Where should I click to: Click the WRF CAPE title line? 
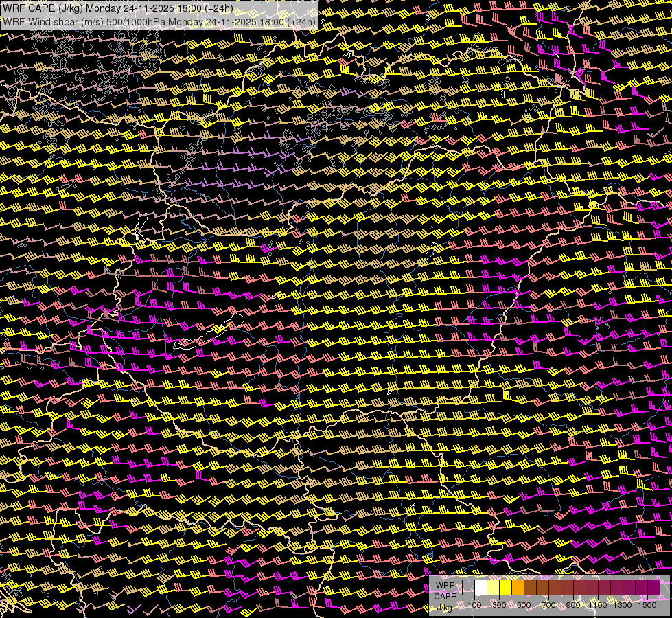tap(117, 9)
